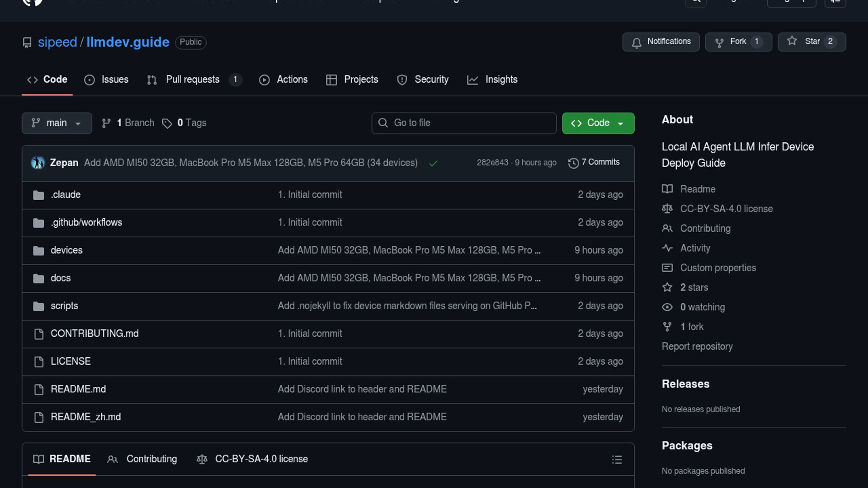Click the Zepan author avatar

click(38, 163)
